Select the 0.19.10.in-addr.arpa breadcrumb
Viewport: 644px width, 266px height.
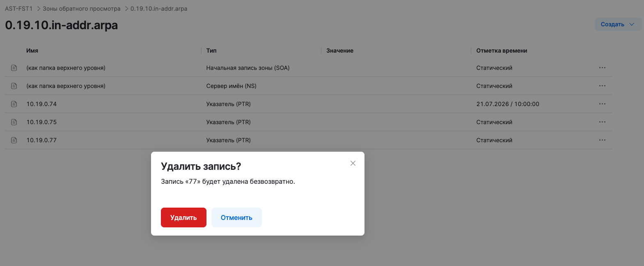[159, 9]
